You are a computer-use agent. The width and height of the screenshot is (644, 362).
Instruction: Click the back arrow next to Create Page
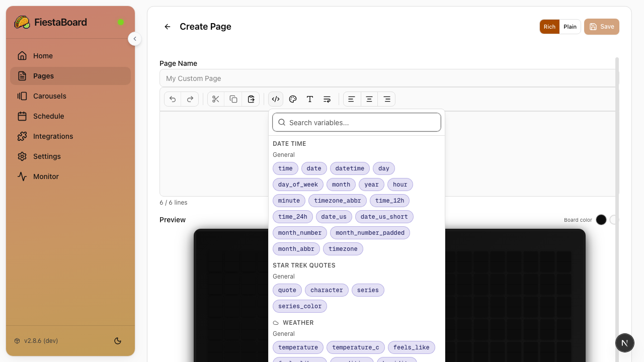[x=167, y=27]
